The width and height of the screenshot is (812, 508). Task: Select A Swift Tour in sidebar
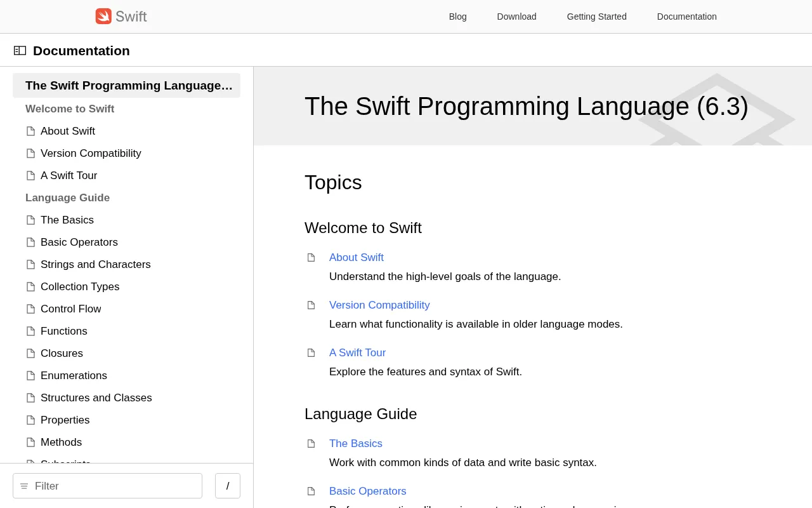click(69, 176)
